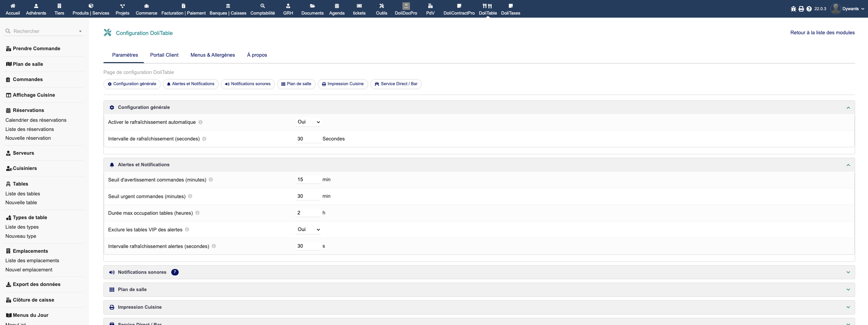Click Retour à la liste des modules

tap(822, 33)
